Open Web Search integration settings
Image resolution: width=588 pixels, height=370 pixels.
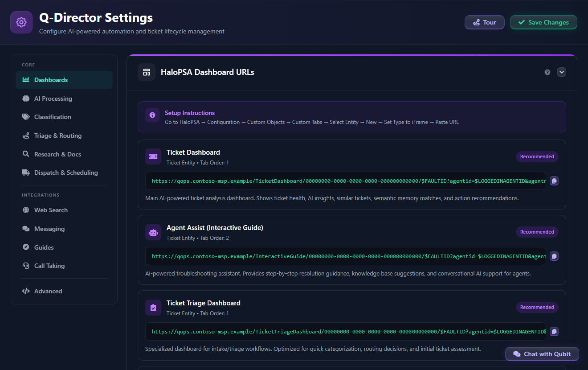point(64,210)
